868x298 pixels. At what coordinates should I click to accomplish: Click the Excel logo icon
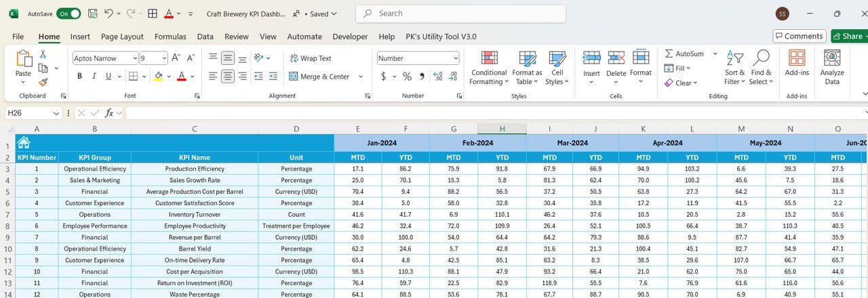pos(13,14)
